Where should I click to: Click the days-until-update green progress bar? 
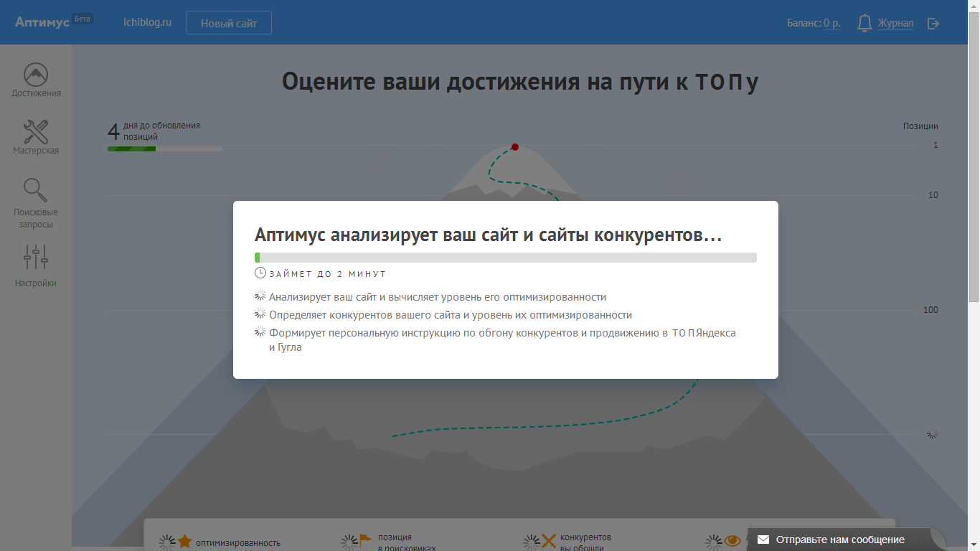pos(164,149)
